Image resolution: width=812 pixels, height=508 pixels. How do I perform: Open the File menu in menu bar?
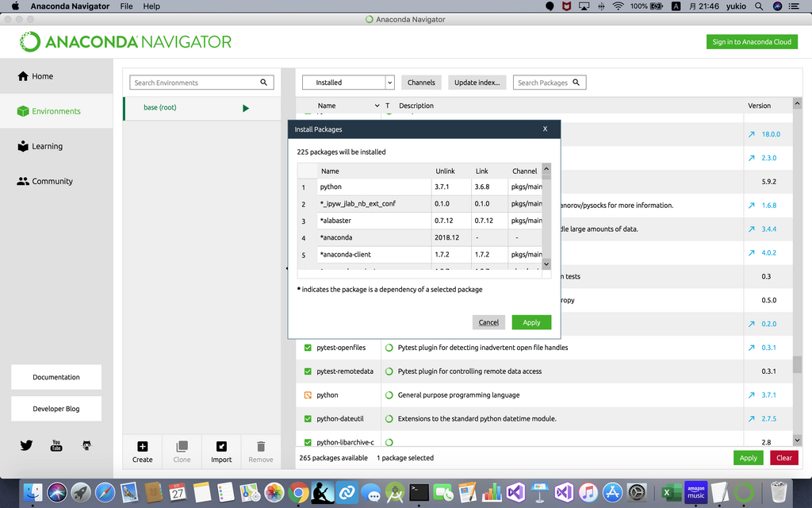pos(126,6)
